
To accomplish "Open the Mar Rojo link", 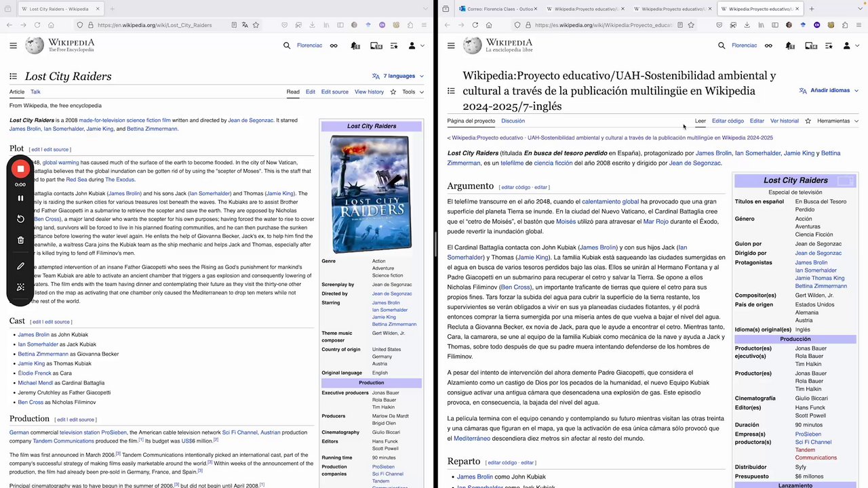I will (x=656, y=222).
